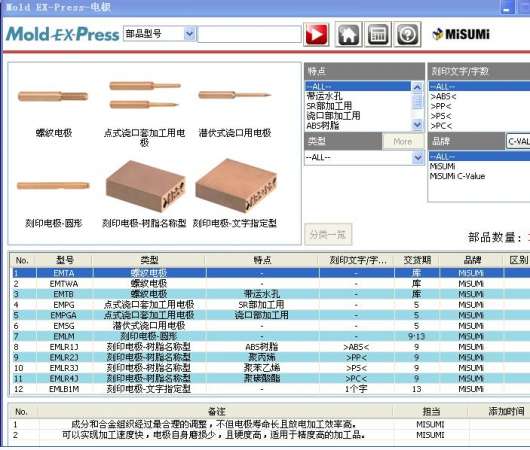Select the EMLB1M row

point(271,389)
